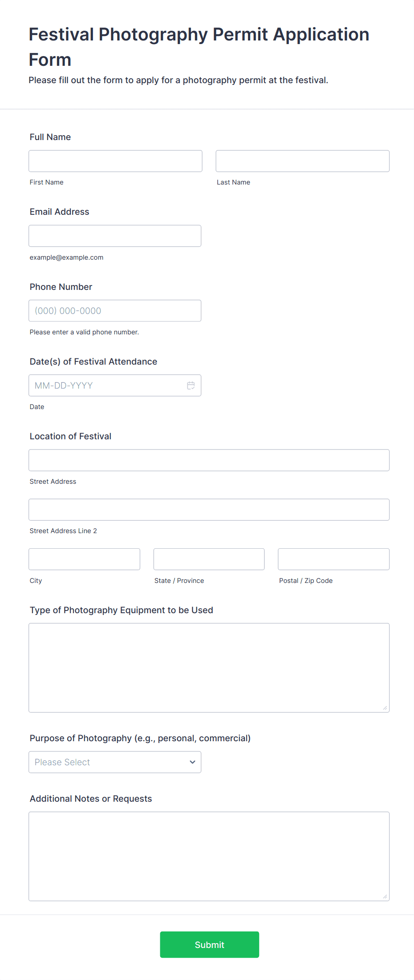
Task: Click the dropdown chevron on Purpose select
Action: 192,762
